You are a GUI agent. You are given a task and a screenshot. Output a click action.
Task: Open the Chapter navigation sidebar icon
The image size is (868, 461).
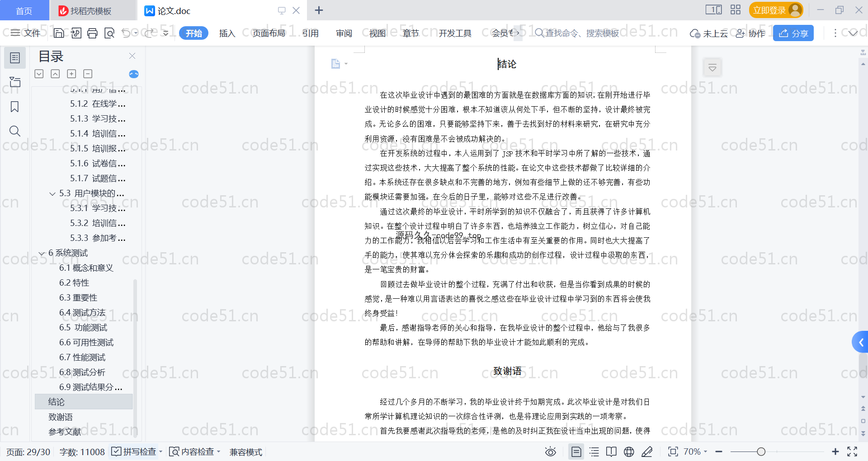[x=15, y=82]
